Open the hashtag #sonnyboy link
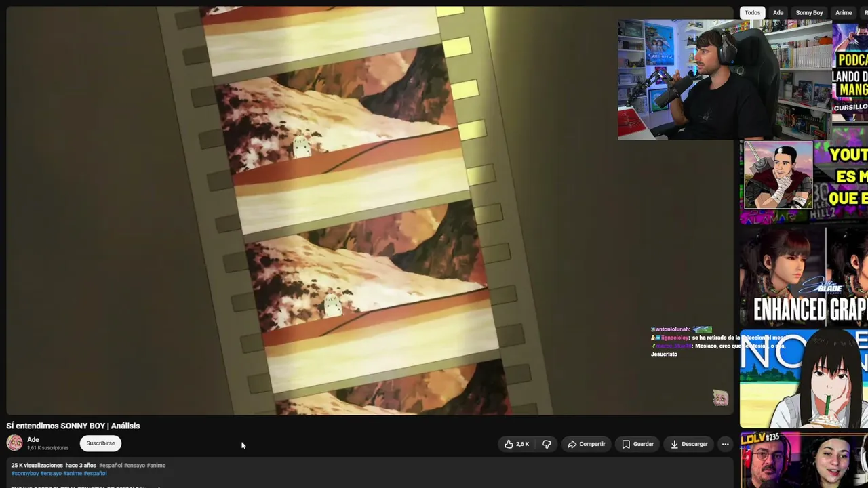This screenshot has width=868, height=488. pos(25,473)
